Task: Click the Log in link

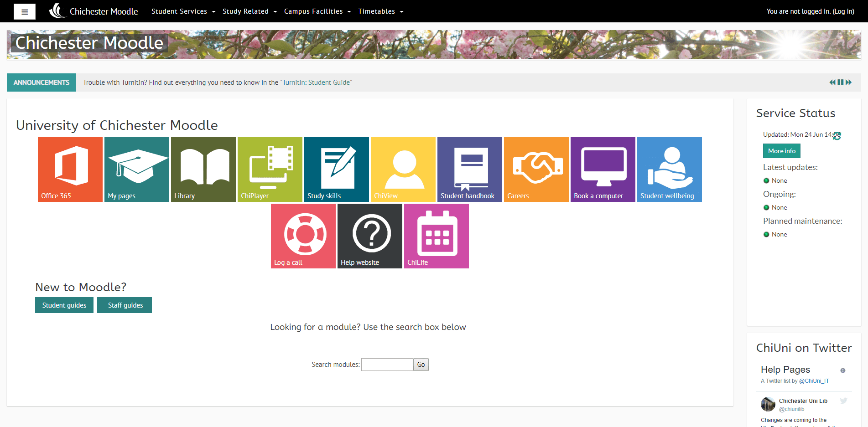Action: [843, 11]
